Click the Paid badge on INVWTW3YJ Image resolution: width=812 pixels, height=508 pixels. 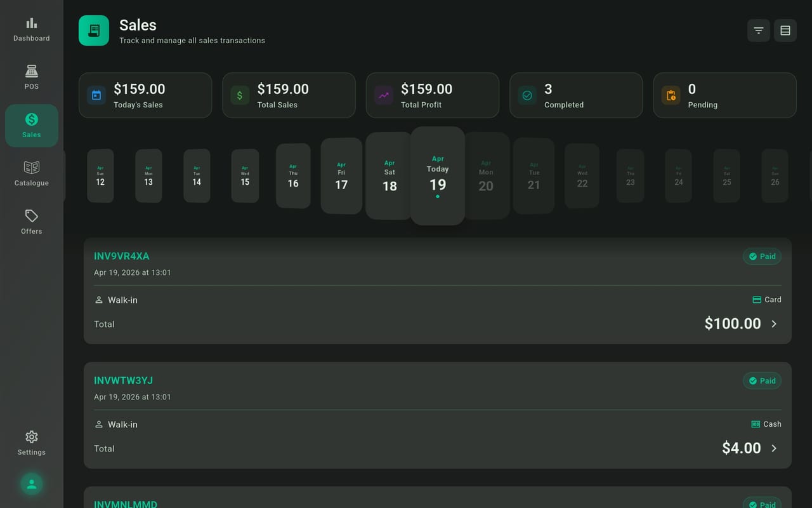tap(762, 381)
